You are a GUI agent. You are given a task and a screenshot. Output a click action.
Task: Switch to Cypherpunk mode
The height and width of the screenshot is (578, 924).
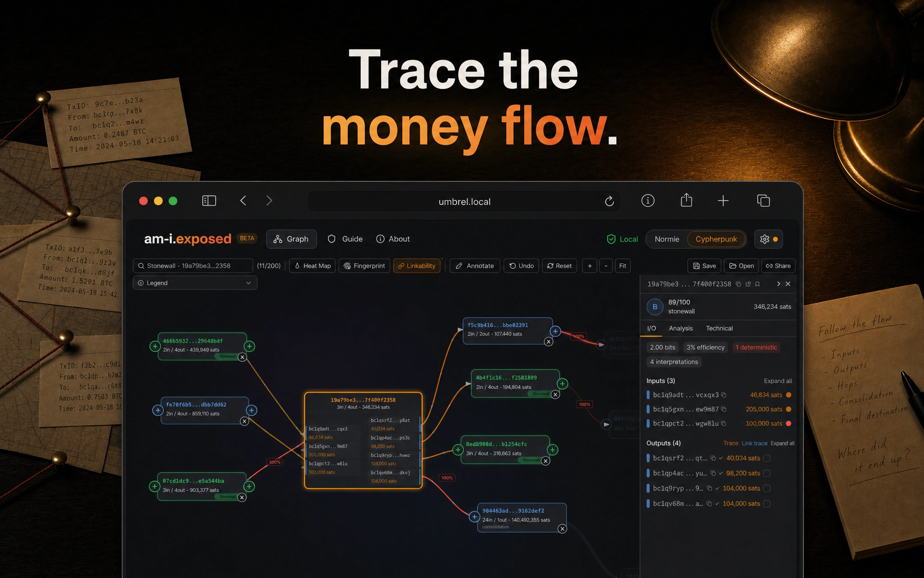pyautogui.click(x=716, y=239)
